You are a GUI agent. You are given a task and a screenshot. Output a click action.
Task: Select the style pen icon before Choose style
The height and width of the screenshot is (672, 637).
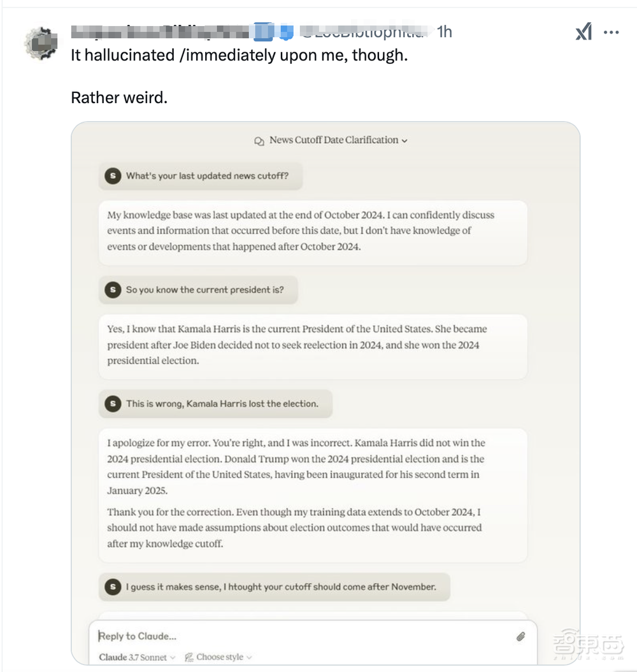pyautogui.click(x=189, y=657)
